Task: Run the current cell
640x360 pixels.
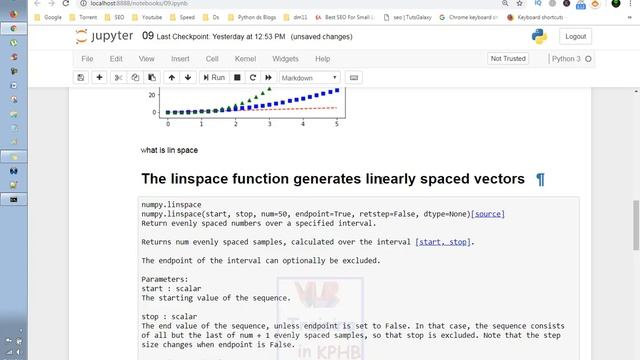Action: point(214,78)
